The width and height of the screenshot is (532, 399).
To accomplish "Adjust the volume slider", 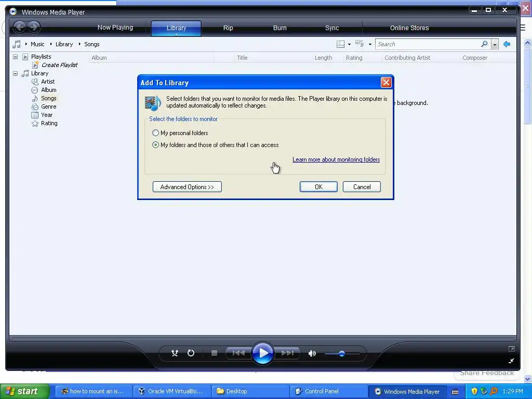I will tap(342, 353).
